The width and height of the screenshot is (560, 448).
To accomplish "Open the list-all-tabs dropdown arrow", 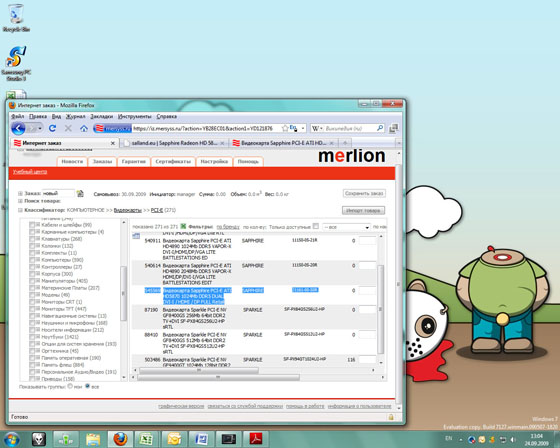I will [399, 143].
